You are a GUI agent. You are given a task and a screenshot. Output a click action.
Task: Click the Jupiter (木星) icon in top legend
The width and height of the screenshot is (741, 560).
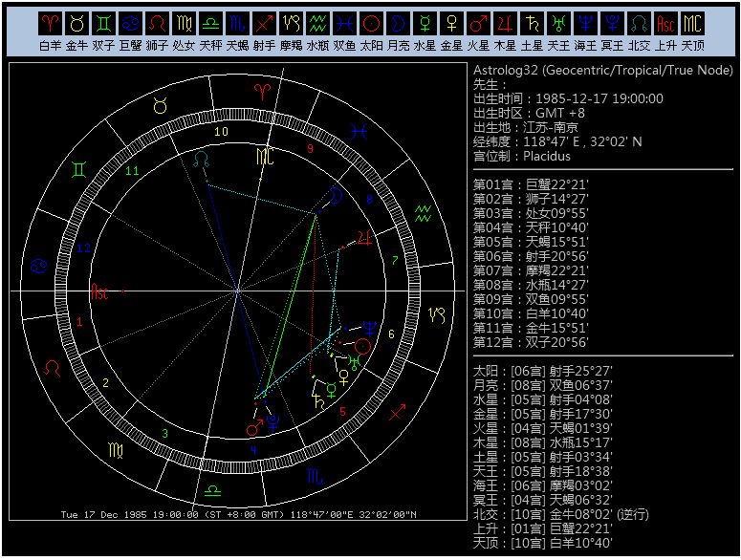tap(505, 21)
